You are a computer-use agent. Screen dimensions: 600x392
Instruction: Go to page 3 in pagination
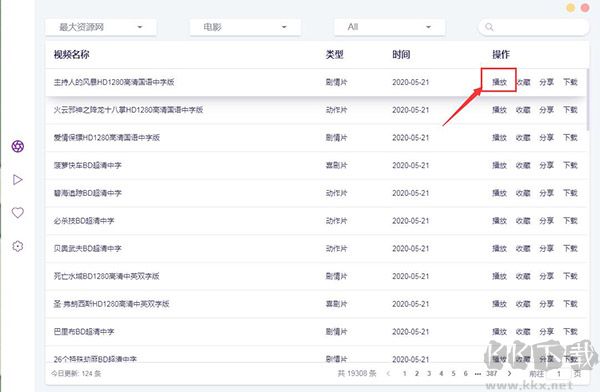[429, 373]
